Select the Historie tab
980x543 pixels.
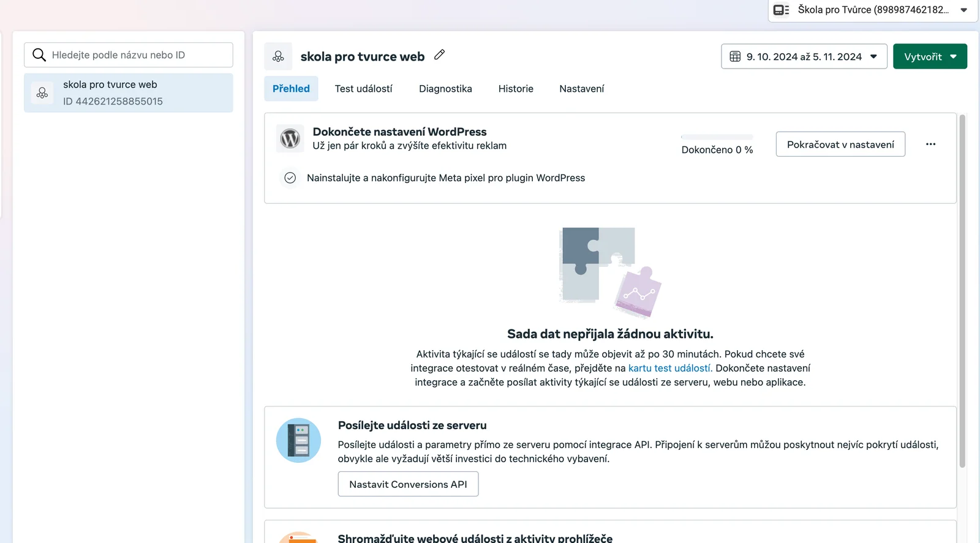tap(516, 89)
